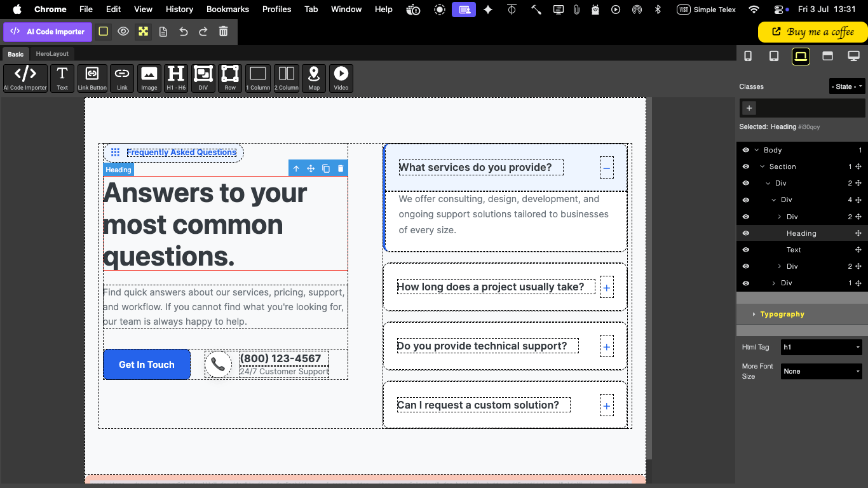Viewport: 868px width, 488px height.
Task: Delete the selected Heading with its trash icon
Action: tap(341, 168)
